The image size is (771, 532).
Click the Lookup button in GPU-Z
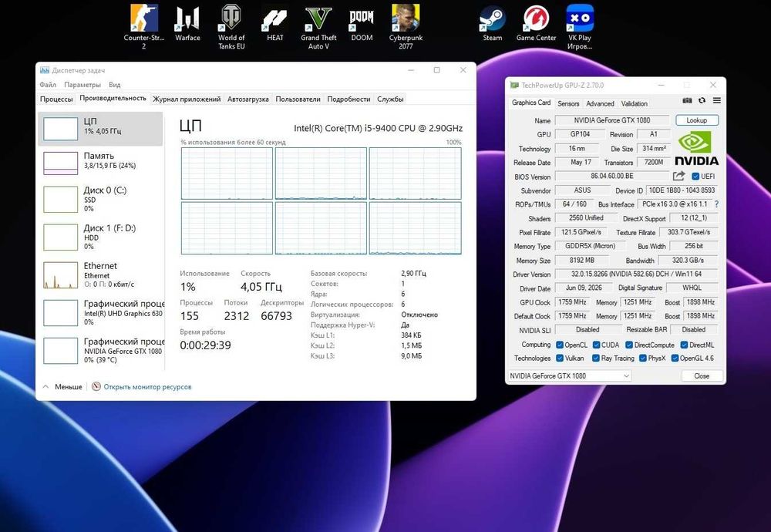pos(697,120)
